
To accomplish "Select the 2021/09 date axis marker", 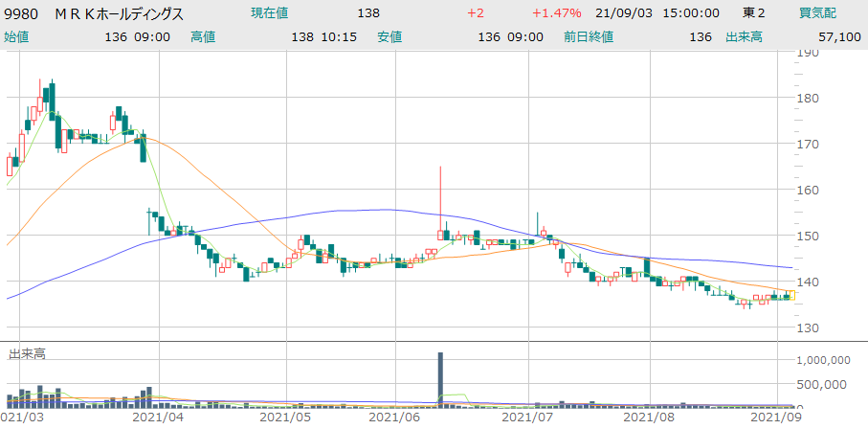I will point(776,418).
